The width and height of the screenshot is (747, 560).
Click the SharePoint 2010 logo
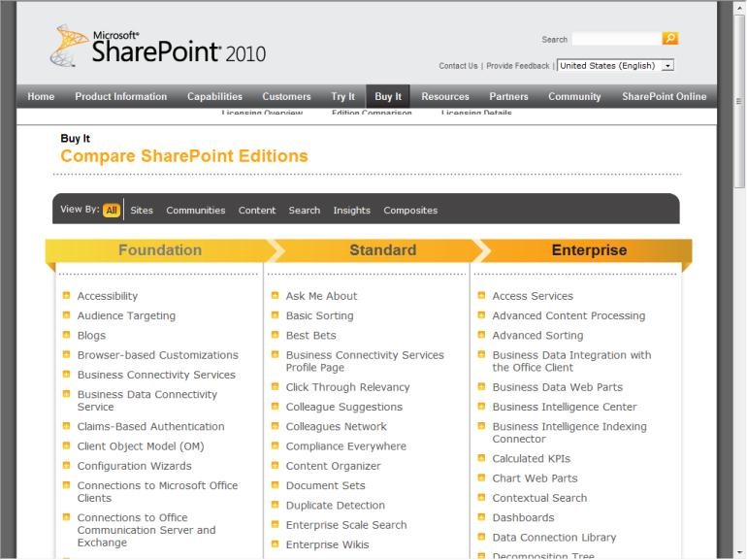pos(158,46)
